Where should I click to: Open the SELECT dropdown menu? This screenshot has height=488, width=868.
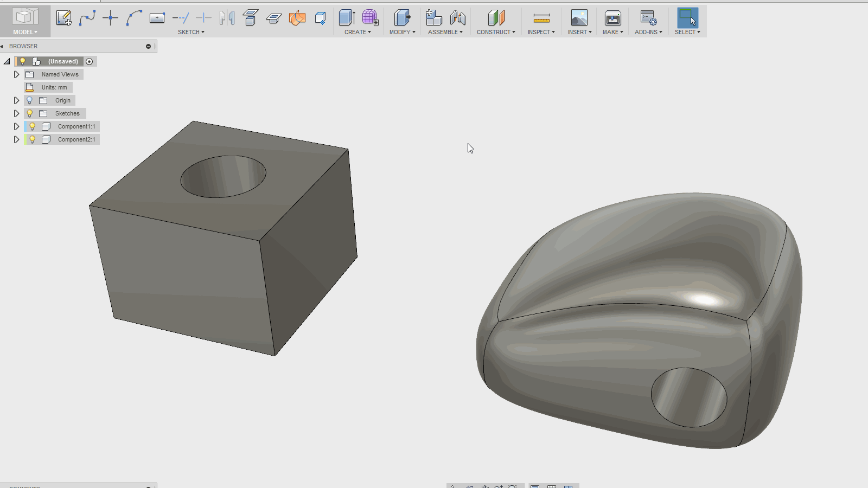(x=687, y=32)
